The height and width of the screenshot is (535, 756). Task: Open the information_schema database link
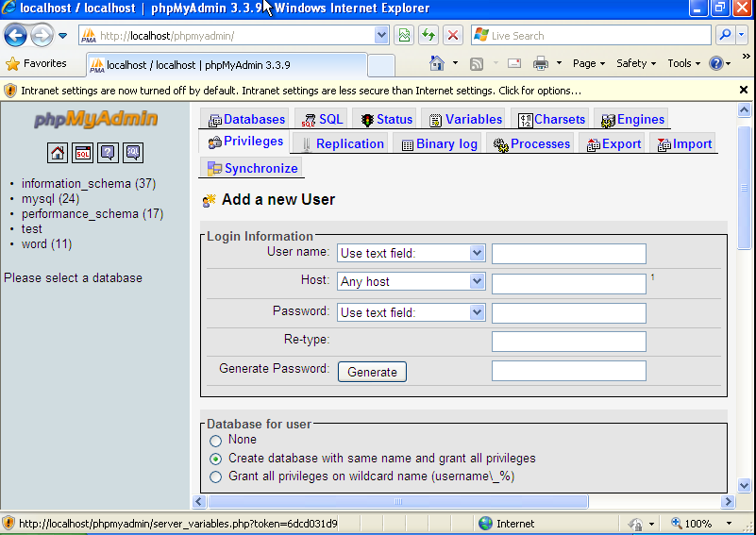[76, 184]
